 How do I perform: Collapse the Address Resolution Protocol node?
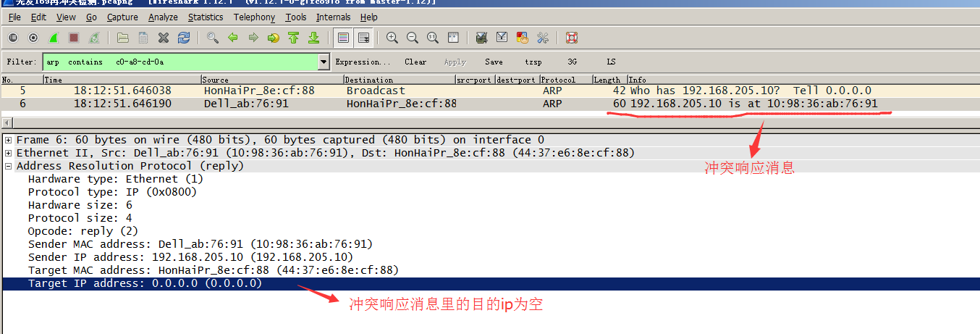pyautogui.click(x=8, y=166)
